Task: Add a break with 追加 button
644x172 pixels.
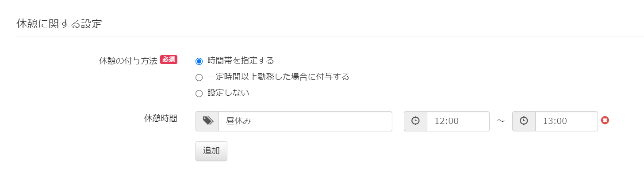Action: [211, 151]
